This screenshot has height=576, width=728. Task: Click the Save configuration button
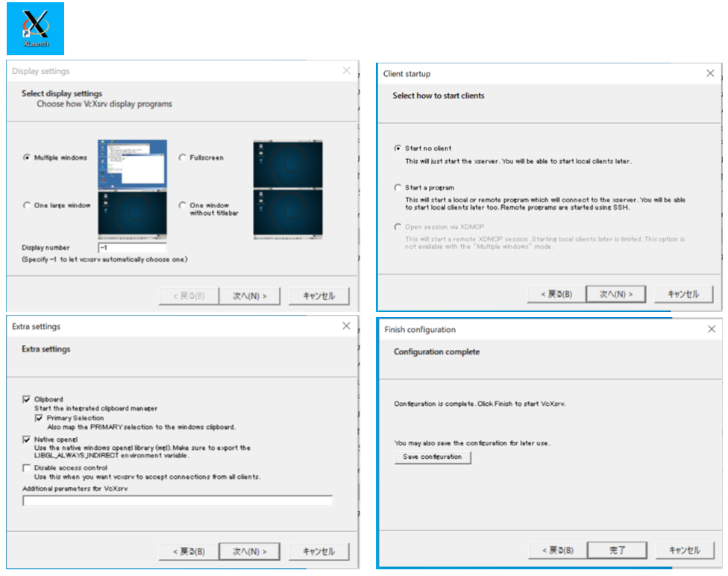coord(433,457)
